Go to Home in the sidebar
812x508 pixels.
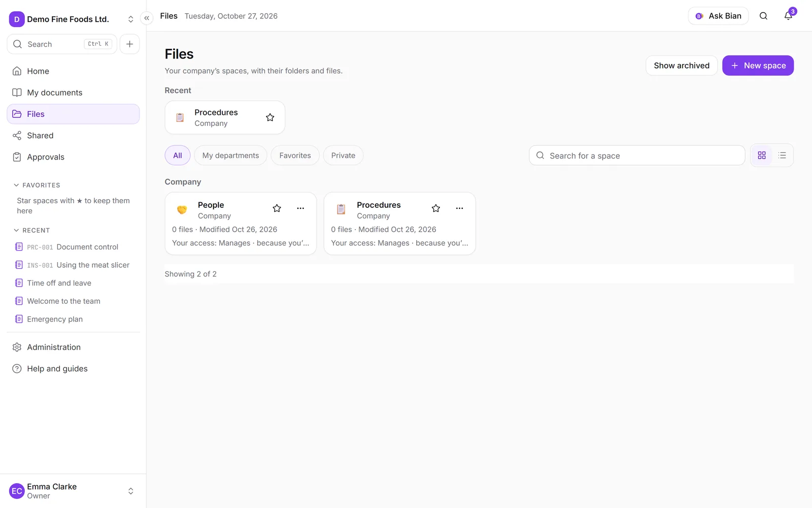[x=73, y=71]
